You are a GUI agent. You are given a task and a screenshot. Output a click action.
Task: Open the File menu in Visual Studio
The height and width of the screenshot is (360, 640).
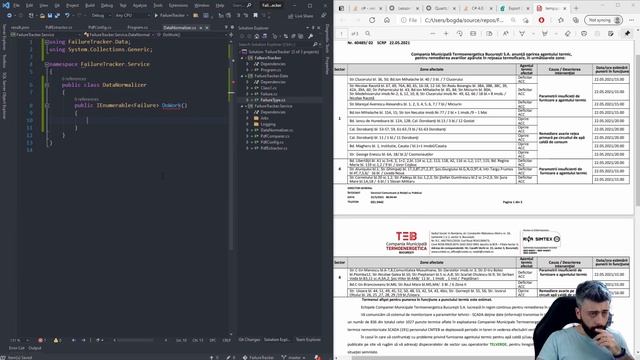coord(16,5)
